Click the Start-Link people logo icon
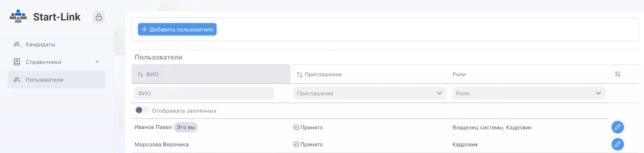Image resolution: width=644 pixels, height=153 pixels. point(18,17)
